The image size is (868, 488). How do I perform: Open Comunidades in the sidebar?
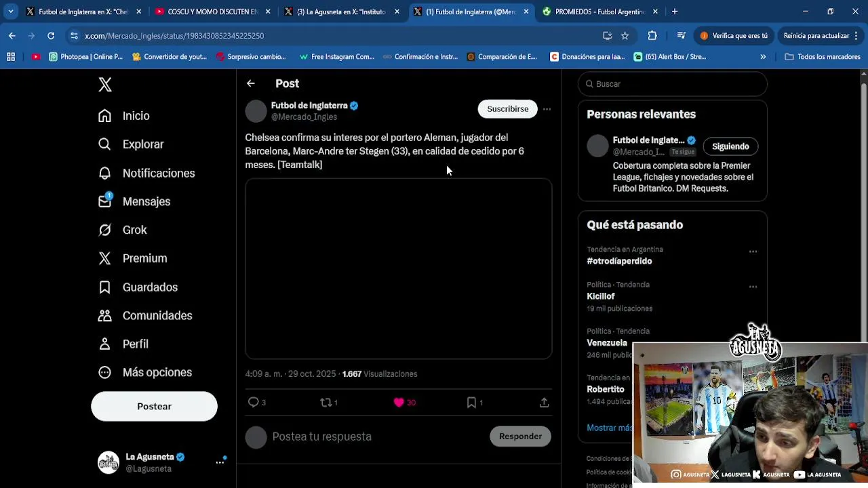pos(144,316)
